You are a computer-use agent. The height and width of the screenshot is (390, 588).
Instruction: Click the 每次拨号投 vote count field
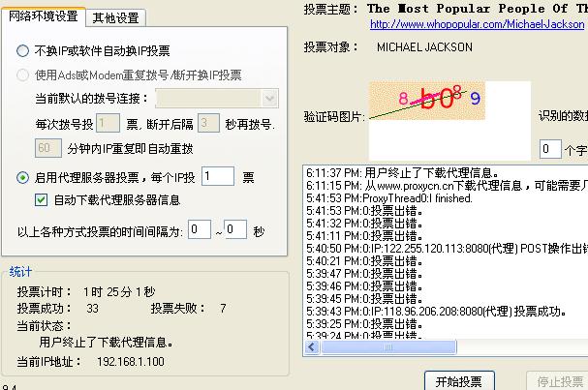(108, 123)
